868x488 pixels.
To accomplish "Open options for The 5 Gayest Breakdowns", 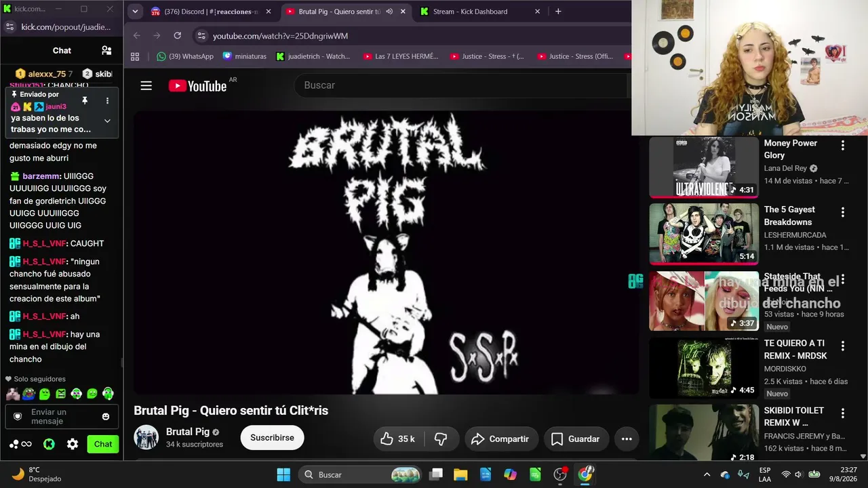I will (843, 212).
